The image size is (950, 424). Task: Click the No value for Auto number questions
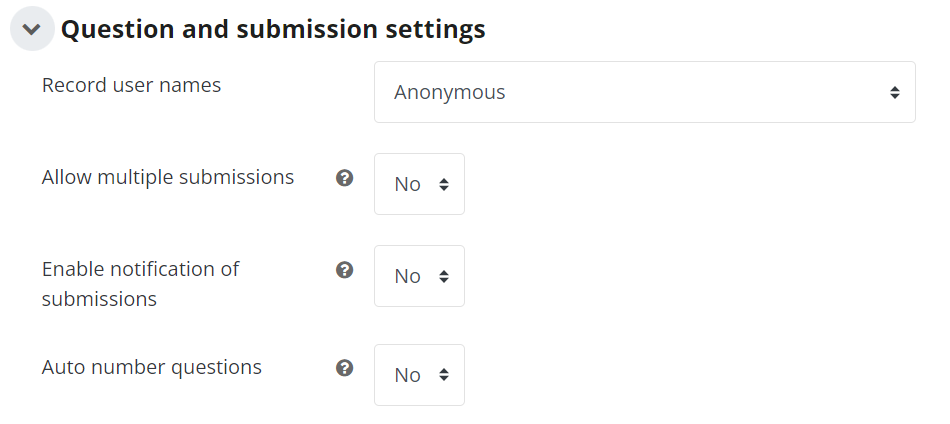pyautogui.click(x=407, y=376)
